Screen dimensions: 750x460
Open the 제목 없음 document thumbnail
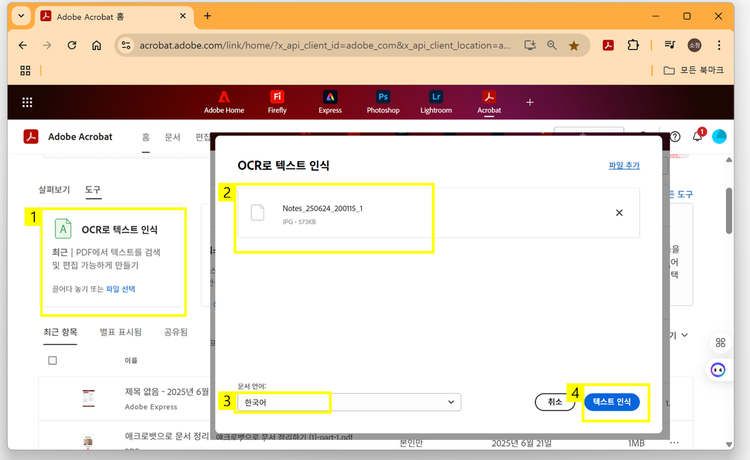pyautogui.click(x=88, y=398)
